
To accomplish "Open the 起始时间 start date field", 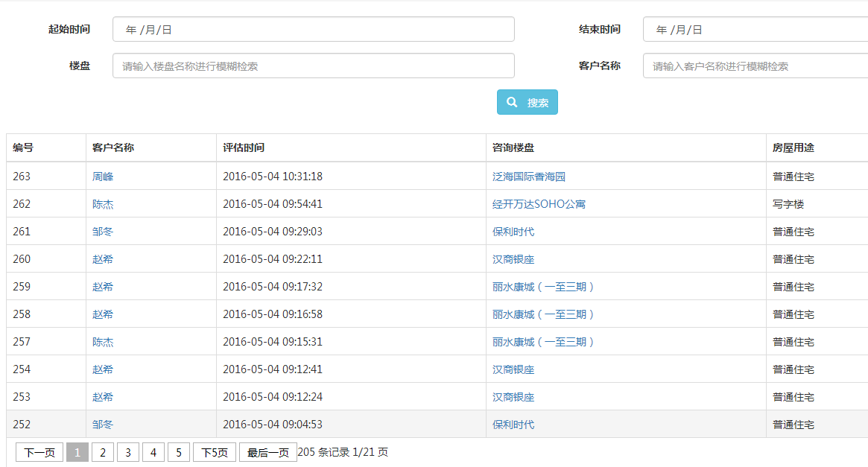I will click(x=313, y=30).
